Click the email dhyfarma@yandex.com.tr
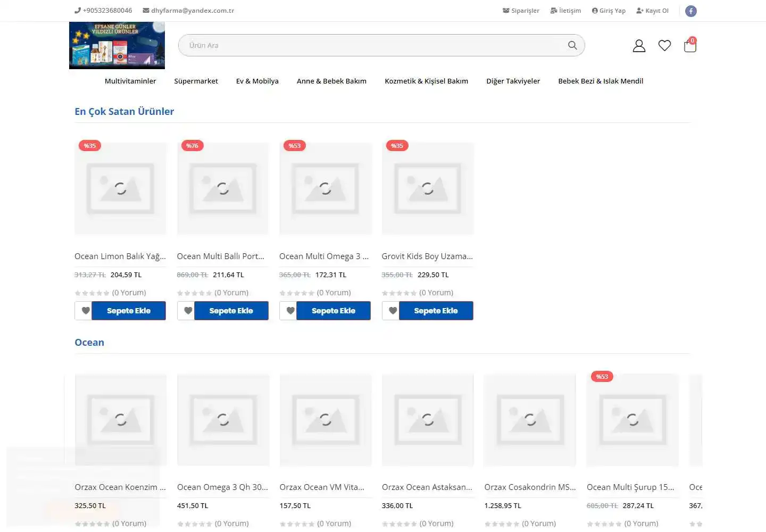The height and width of the screenshot is (532, 766). click(x=188, y=11)
